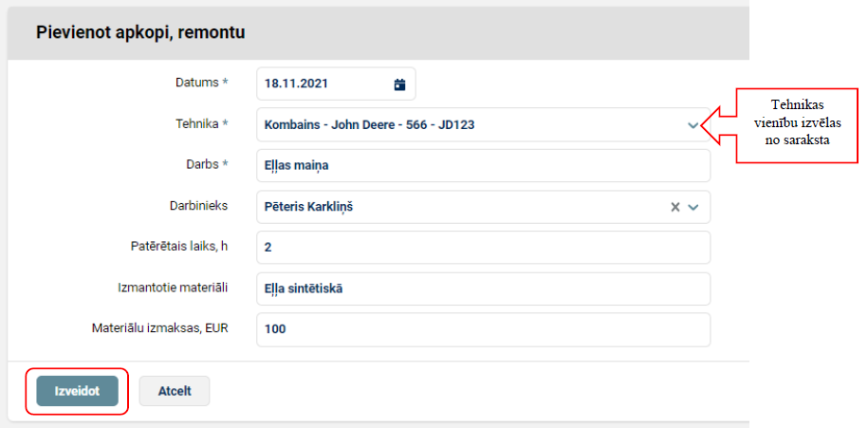This screenshot has height=428, width=868.
Task: Expand Darbinieks list using its chevron arrow
Action: click(x=693, y=207)
